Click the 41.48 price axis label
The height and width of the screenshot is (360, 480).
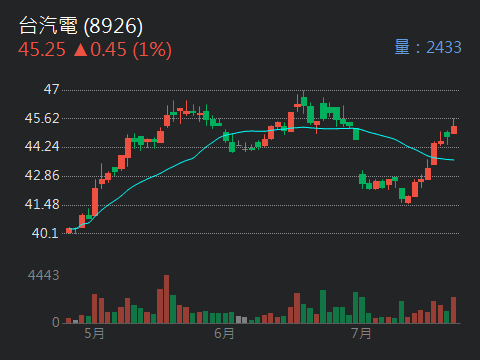(42, 204)
